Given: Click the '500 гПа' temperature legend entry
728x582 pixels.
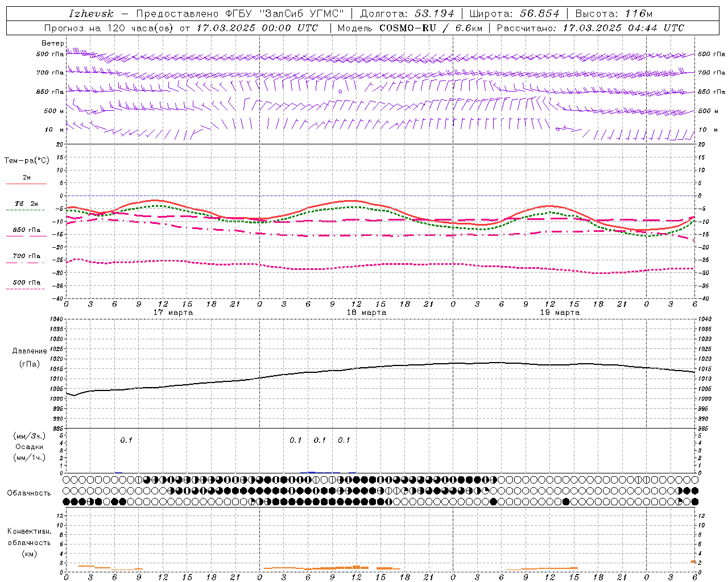Looking at the screenshot, I should click(x=27, y=282).
